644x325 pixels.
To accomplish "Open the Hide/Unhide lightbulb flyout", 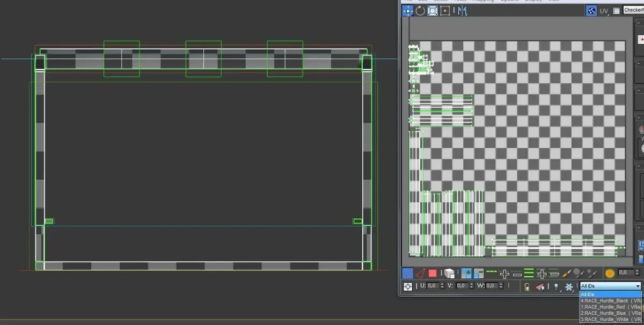I will 557,287.
